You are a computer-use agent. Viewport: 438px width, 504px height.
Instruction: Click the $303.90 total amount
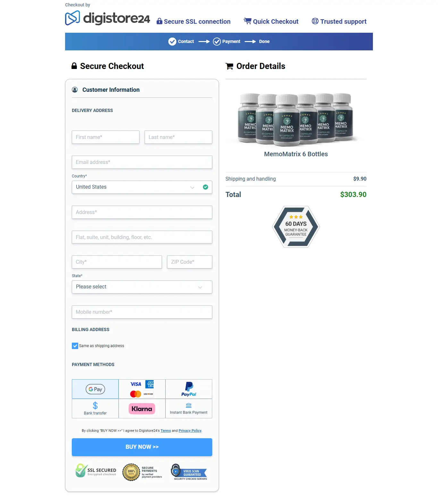pyautogui.click(x=353, y=194)
